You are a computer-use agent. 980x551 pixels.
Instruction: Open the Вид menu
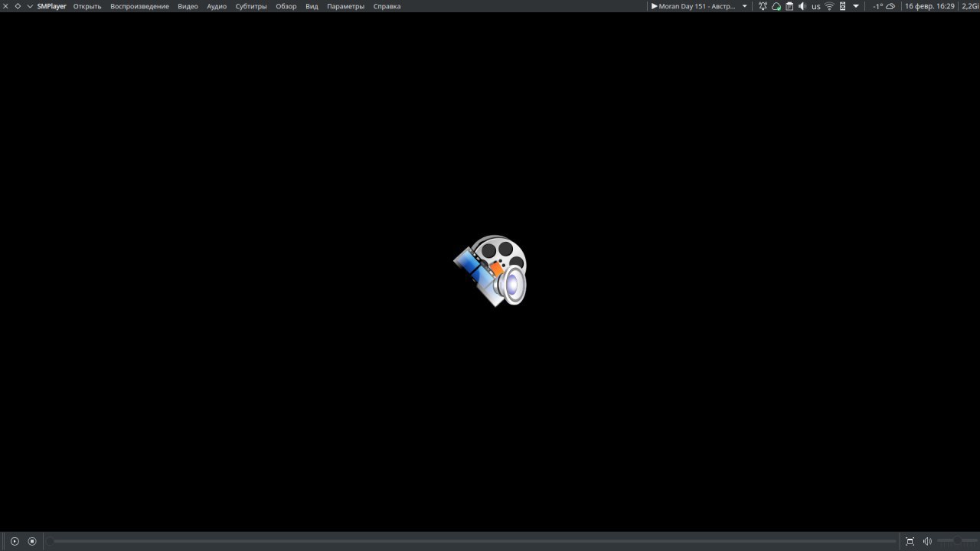coord(312,6)
